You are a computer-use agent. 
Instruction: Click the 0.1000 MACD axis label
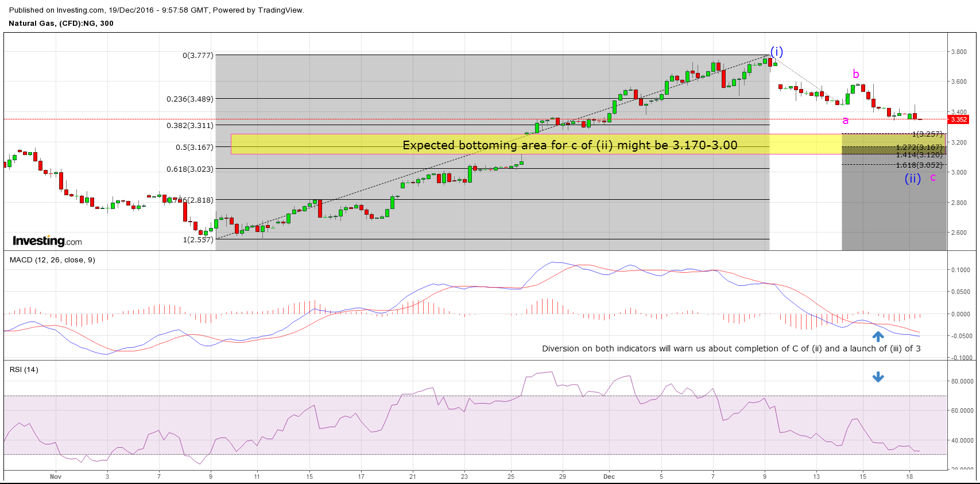click(x=960, y=270)
